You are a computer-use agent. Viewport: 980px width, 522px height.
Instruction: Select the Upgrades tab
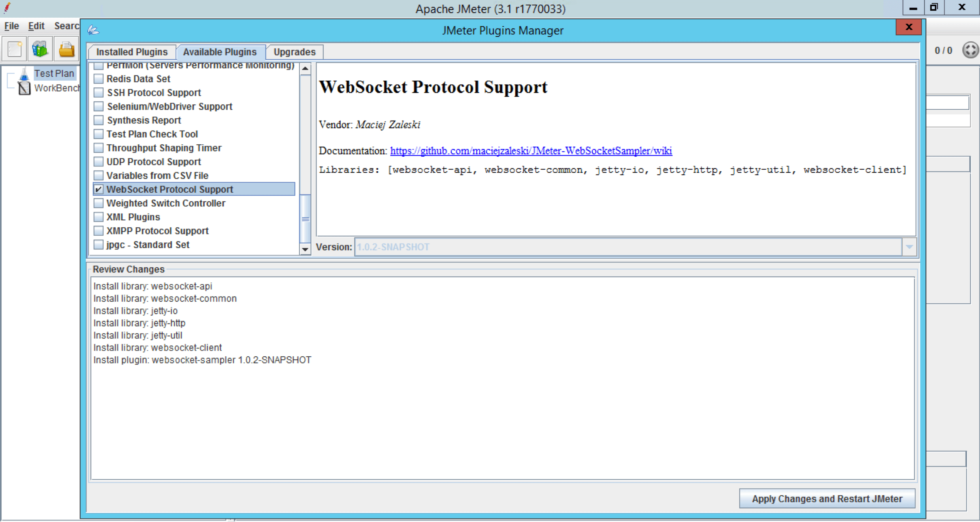click(294, 52)
